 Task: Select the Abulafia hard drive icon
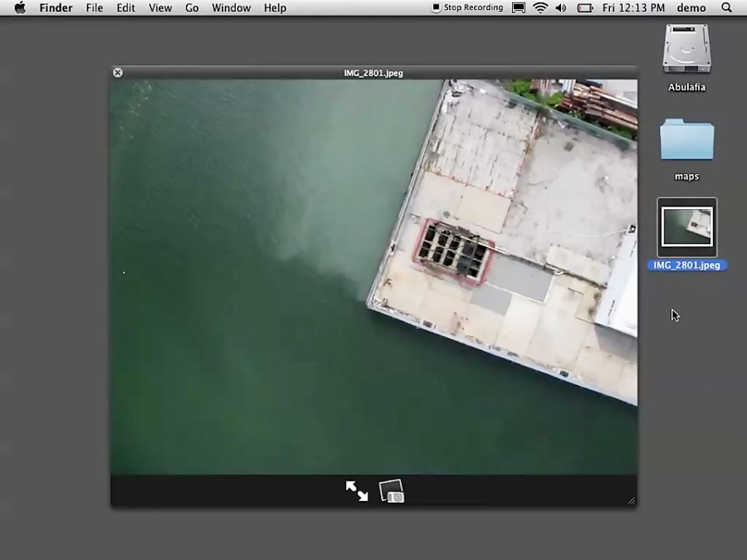click(686, 50)
